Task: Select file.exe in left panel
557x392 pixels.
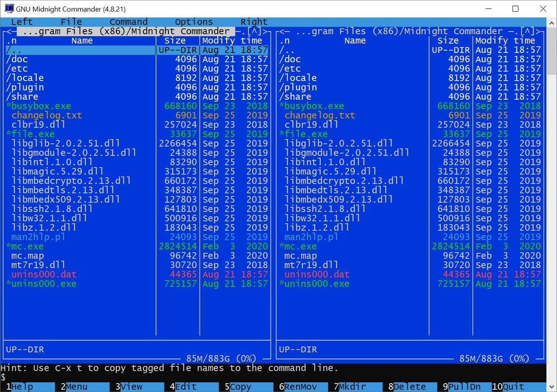Action: [x=137, y=134]
